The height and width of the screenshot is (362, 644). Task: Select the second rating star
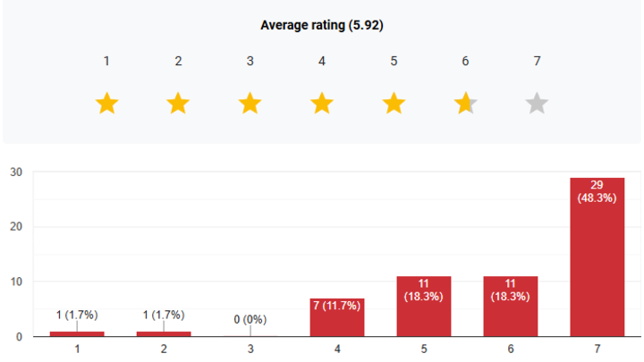coord(178,104)
